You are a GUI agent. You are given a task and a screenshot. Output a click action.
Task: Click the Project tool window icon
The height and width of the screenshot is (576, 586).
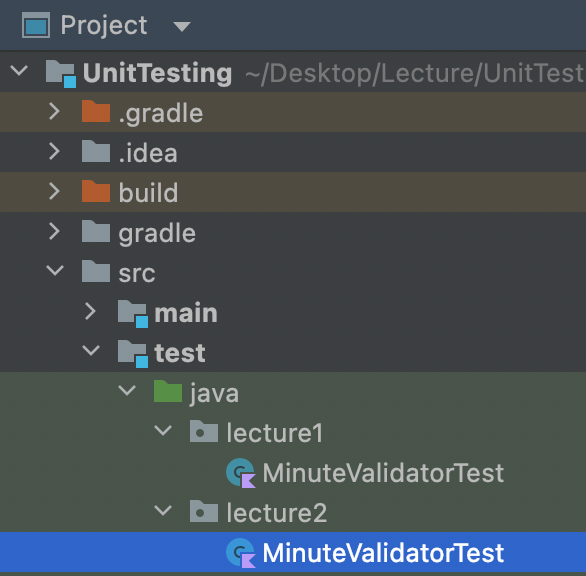click(36, 25)
